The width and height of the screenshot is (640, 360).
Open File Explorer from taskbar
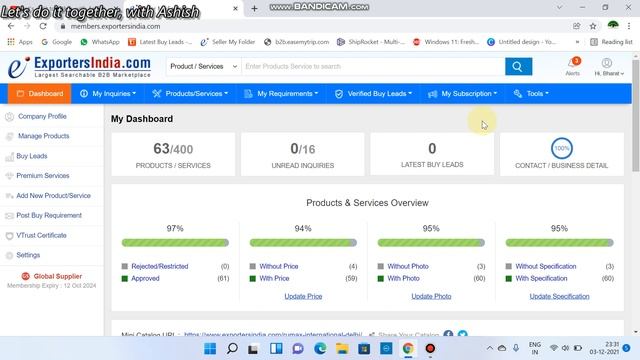(342, 349)
